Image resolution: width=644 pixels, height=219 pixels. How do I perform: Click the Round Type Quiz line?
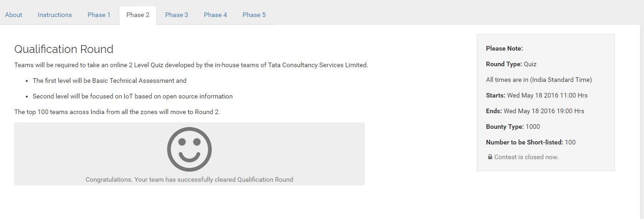coord(511,64)
